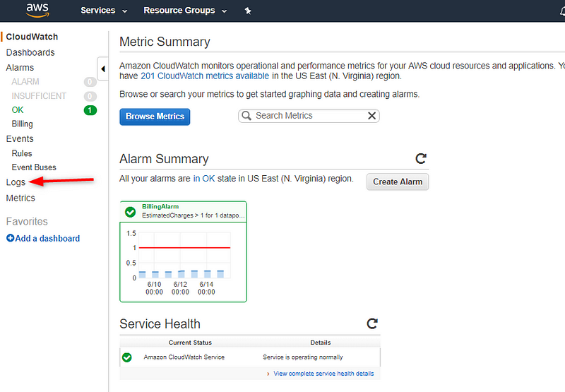Click the INSUFFICIENT count badge 0
Screen dimensions: 565x392
point(90,96)
